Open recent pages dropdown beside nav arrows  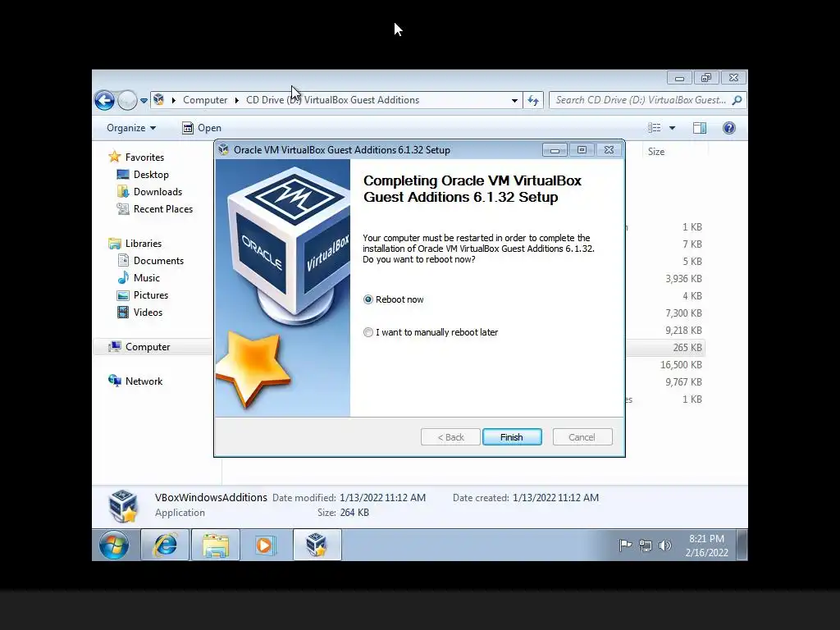144,100
